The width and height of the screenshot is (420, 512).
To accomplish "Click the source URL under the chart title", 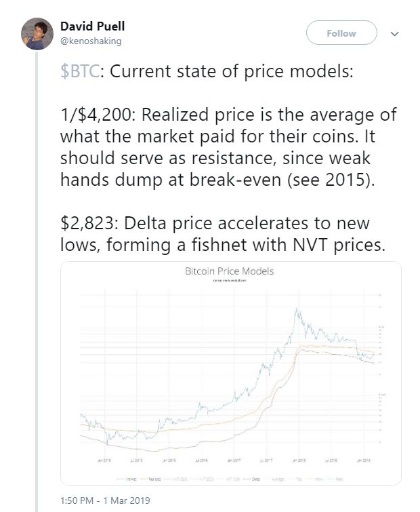I will tap(230, 280).
